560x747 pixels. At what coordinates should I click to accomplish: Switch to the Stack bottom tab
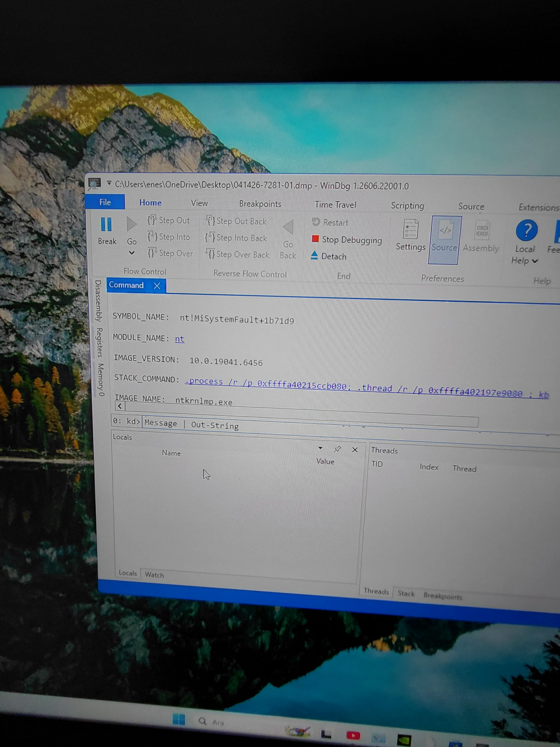click(x=406, y=593)
